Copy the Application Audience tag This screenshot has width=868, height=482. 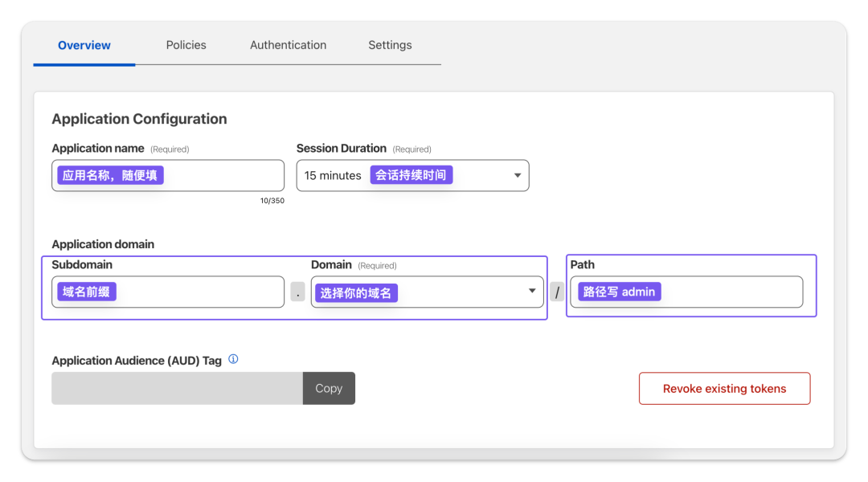(329, 388)
